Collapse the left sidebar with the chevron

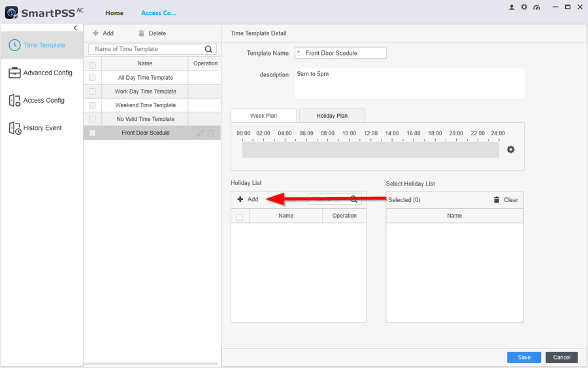pos(75,28)
